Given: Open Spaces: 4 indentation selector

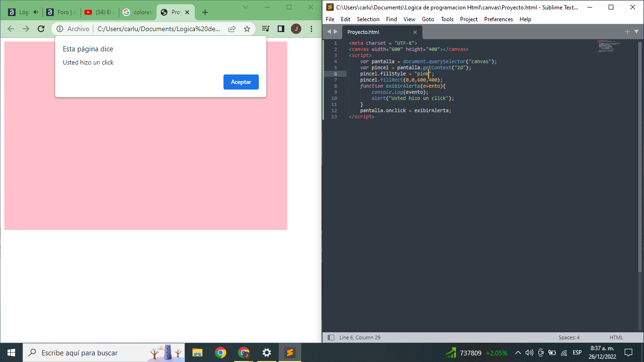Looking at the screenshot, I should pyautogui.click(x=569, y=337).
